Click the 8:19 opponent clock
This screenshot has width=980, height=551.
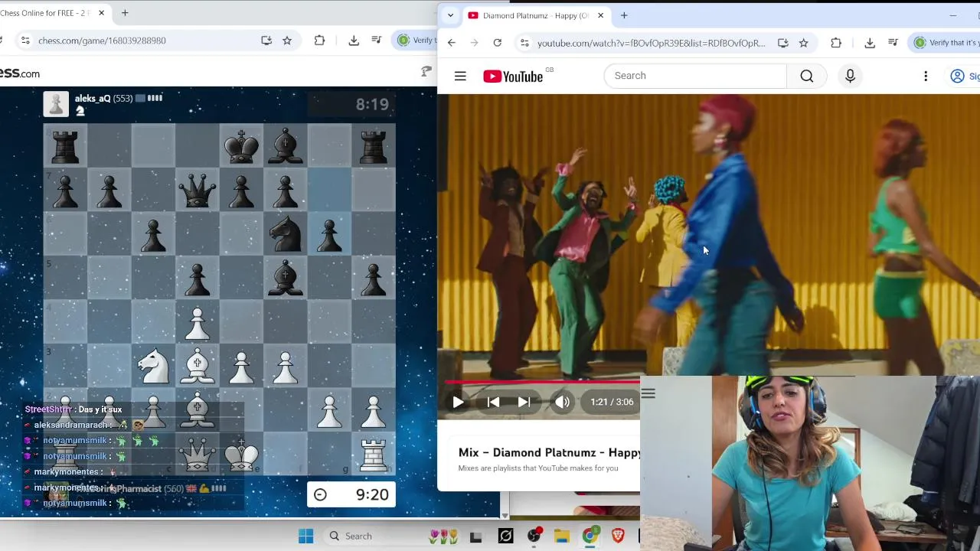[351, 104]
